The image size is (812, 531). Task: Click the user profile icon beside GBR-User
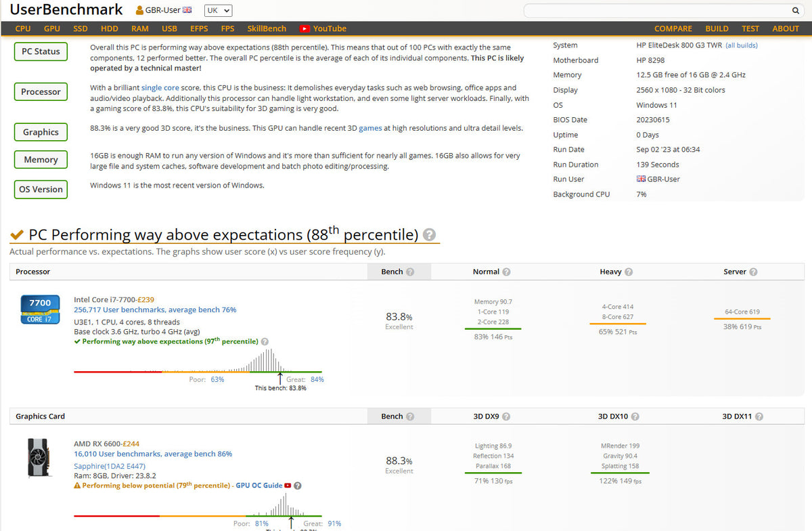click(x=140, y=11)
